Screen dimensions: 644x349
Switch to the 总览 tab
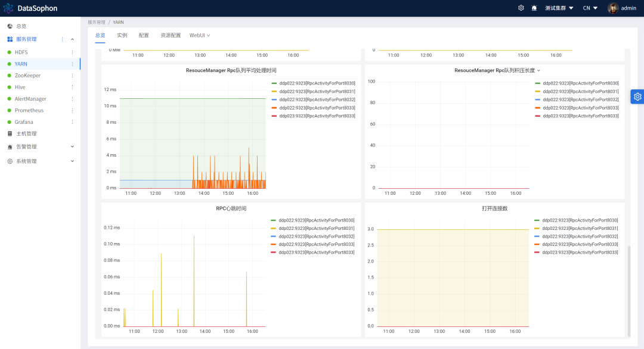(x=100, y=35)
